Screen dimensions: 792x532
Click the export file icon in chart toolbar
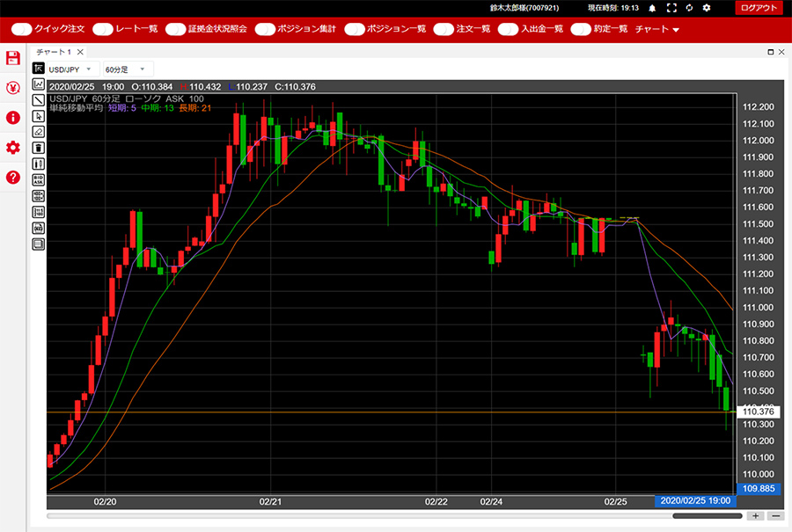tap(39, 228)
